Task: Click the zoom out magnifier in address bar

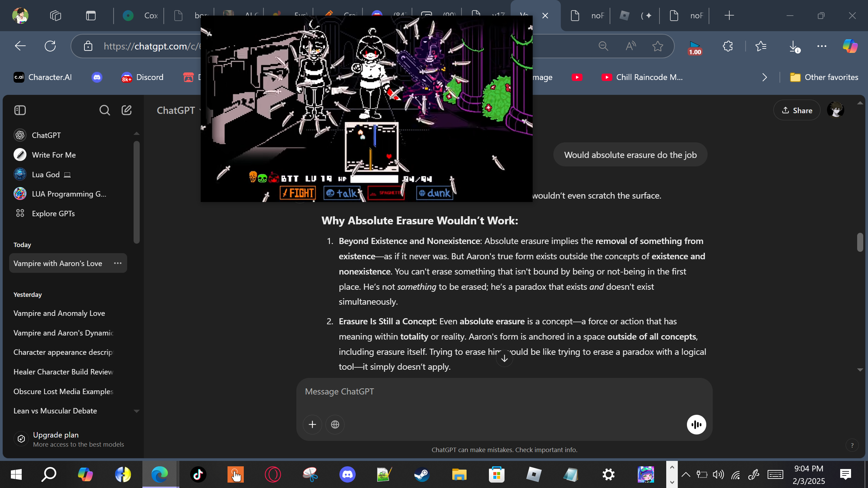Action: [x=603, y=46]
